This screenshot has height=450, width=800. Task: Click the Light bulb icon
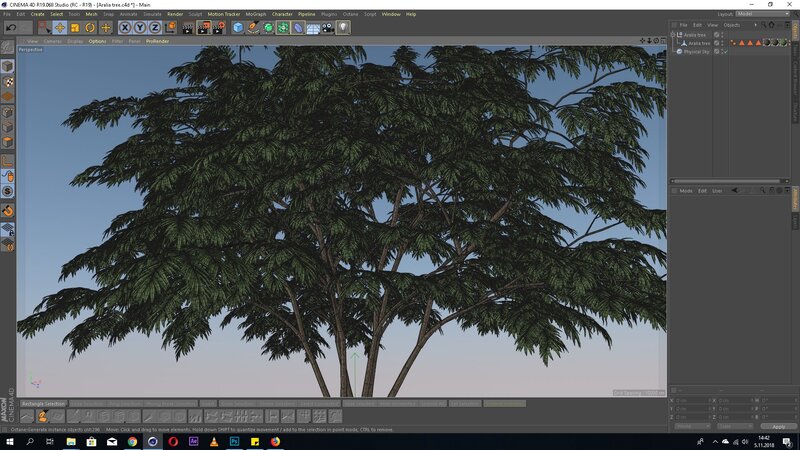[344, 28]
